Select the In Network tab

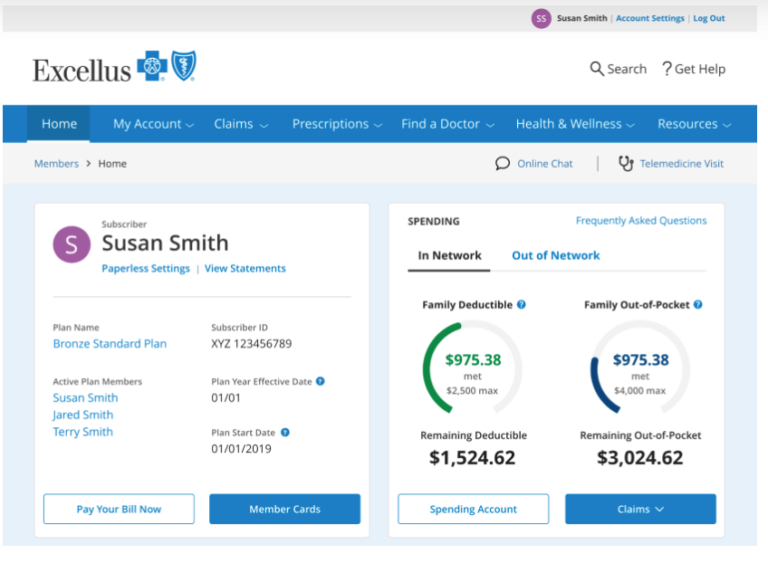449,256
